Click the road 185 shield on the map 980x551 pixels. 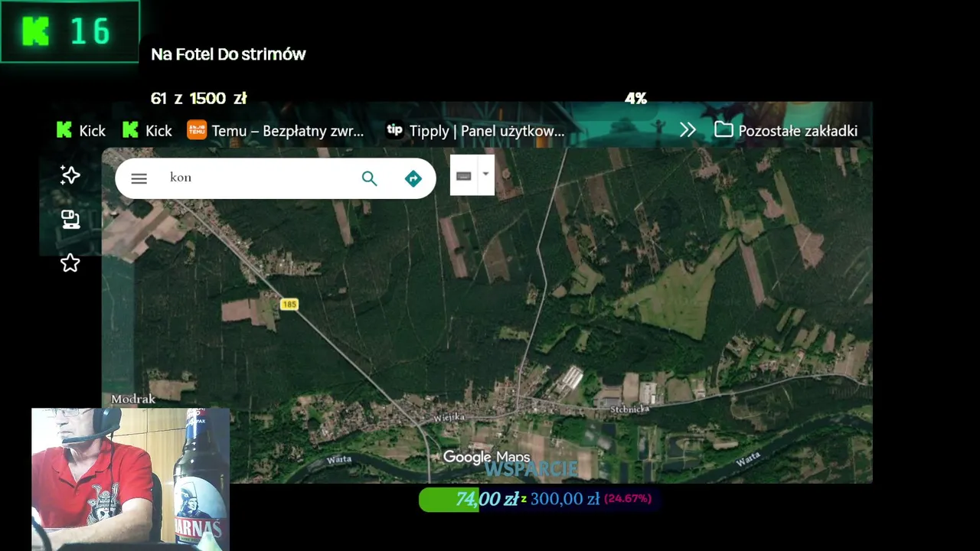289,305
